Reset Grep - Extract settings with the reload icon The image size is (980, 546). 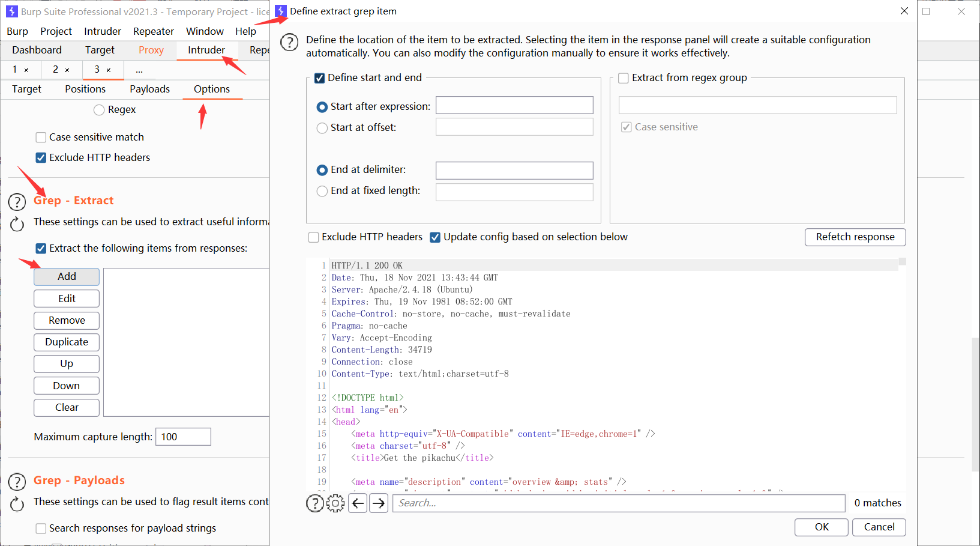[x=17, y=225]
